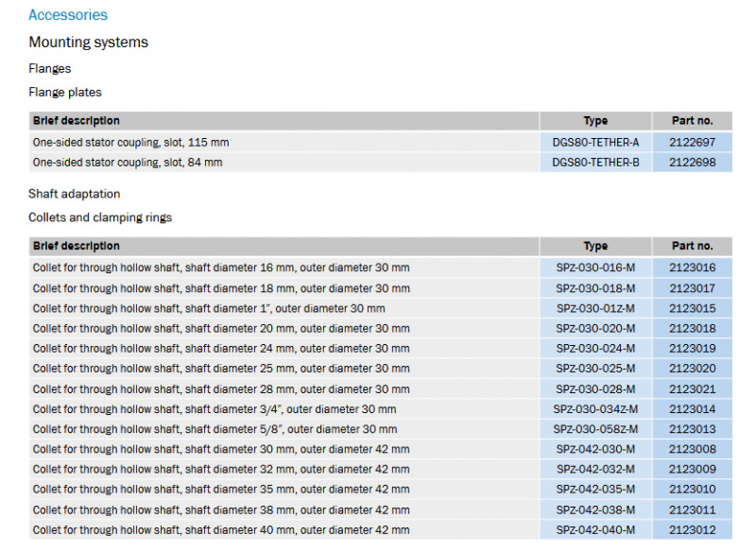
Task: Select part number 2123018
Action: [x=692, y=328]
